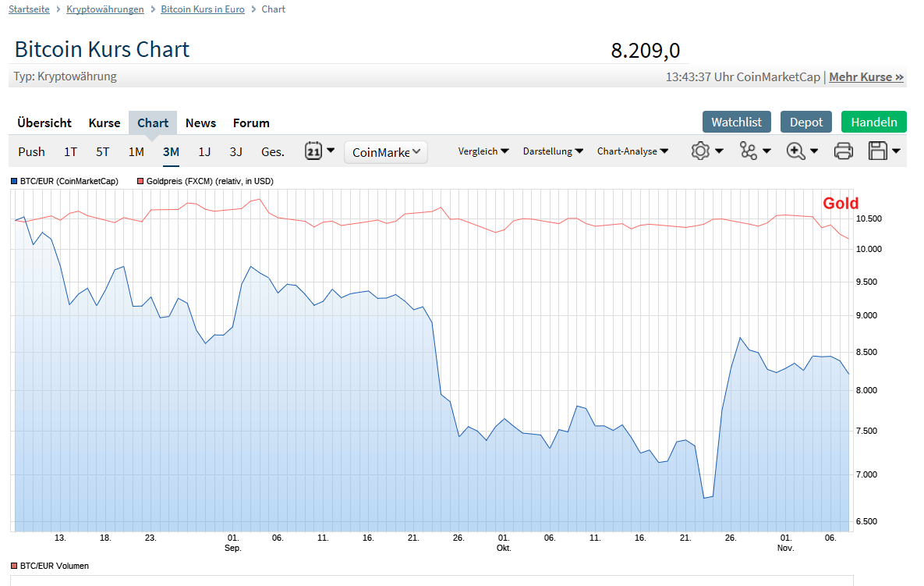
Task: Click the green Handeln button
Action: pyautogui.click(x=874, y=122)
